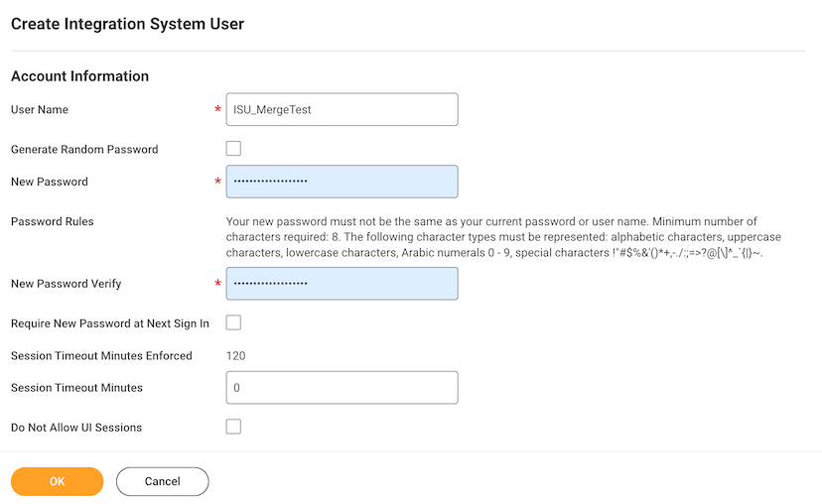The image size is (822, 504).
Task: Click the Generate Random Password label text
Action: [x=84, y=149]
